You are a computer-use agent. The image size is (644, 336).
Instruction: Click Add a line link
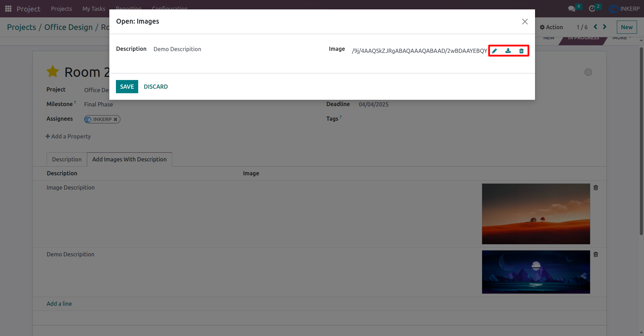click(59, 304)
